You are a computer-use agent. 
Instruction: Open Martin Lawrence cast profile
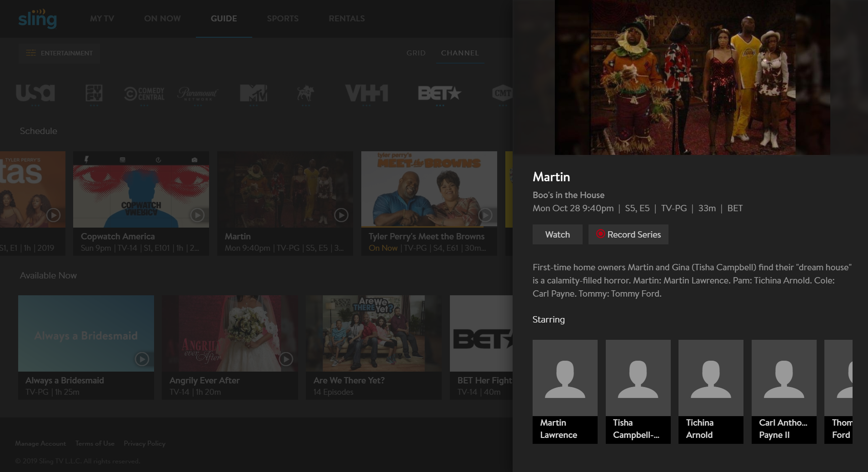click(565, 392)
